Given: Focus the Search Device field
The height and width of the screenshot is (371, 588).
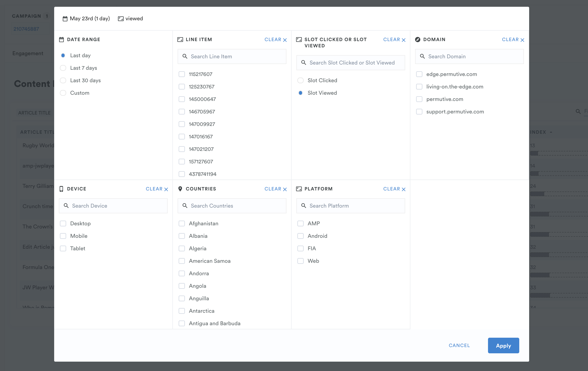Looking at the screenshot, I should [113, 206].
